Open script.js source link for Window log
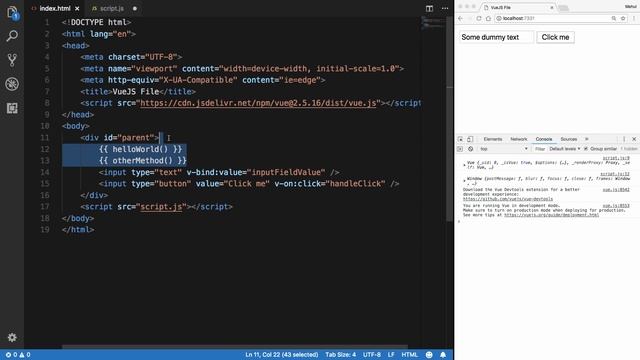The image size is (640, 360). (615, 174)
